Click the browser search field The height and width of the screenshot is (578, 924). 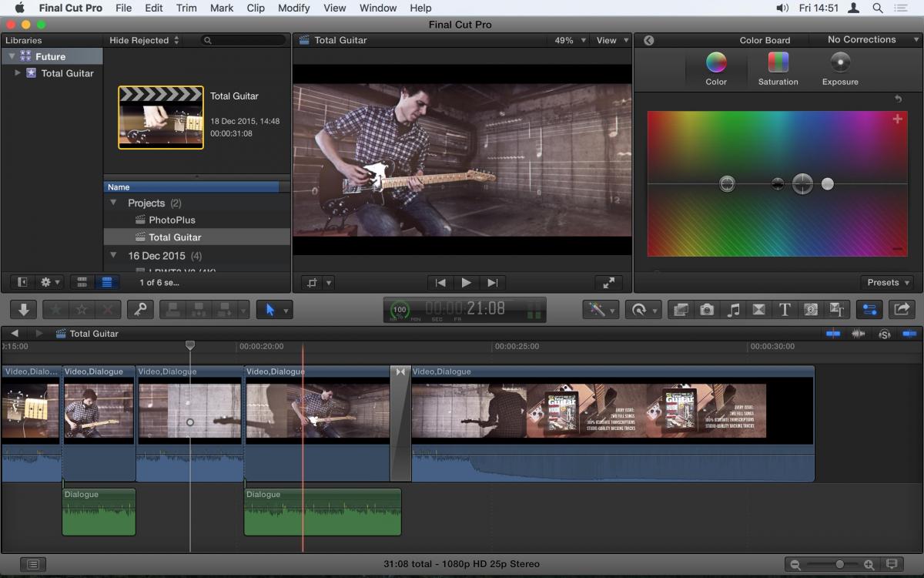tap(243, 40)
